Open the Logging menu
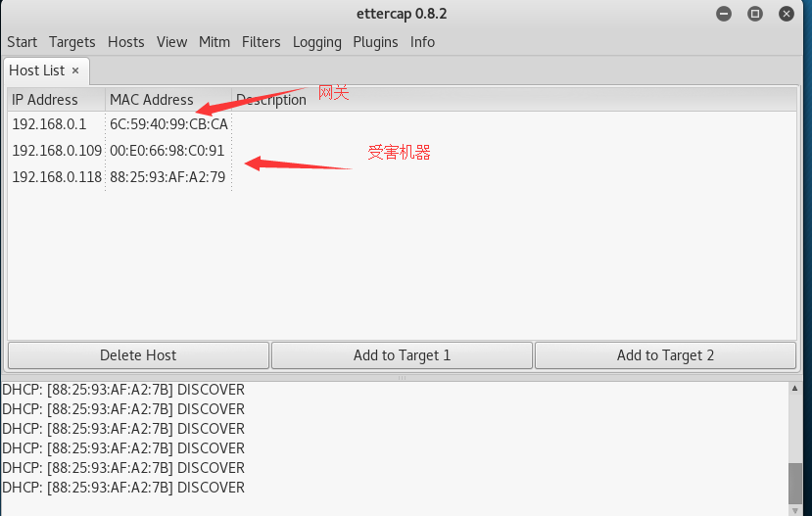Image resolution: width=812 pixels, height=516 pixels. [x=317, y=42]
